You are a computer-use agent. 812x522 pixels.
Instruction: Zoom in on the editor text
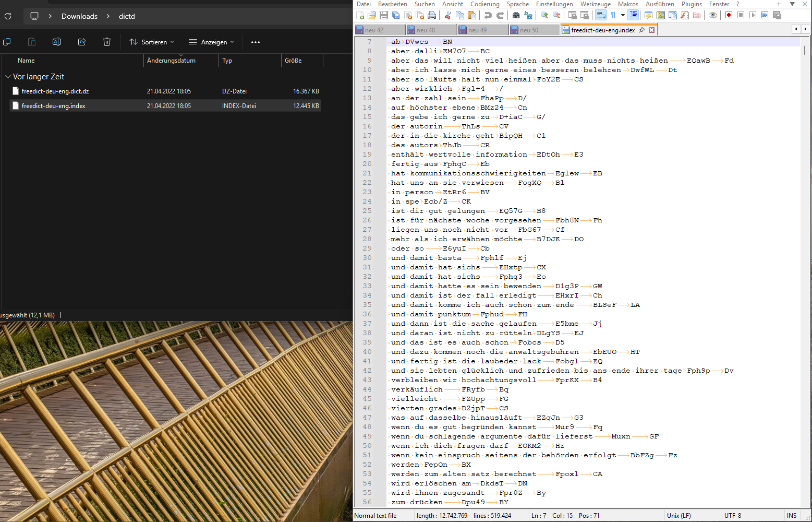pos(544,15)
